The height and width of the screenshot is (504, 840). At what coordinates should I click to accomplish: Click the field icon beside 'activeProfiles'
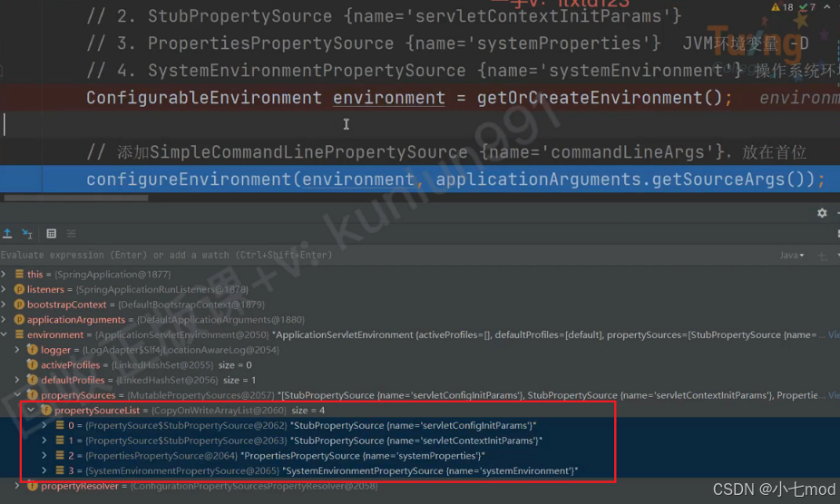tap(32, 364)
